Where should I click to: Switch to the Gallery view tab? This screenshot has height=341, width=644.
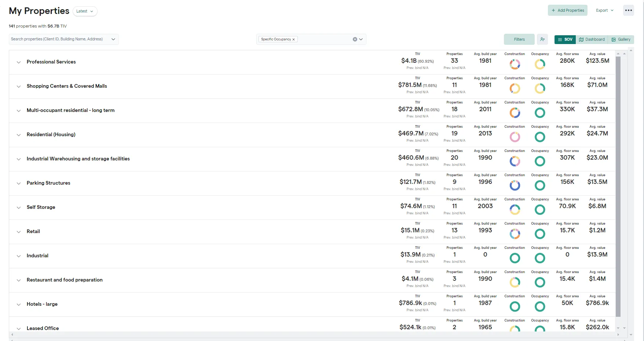(621, 39)
